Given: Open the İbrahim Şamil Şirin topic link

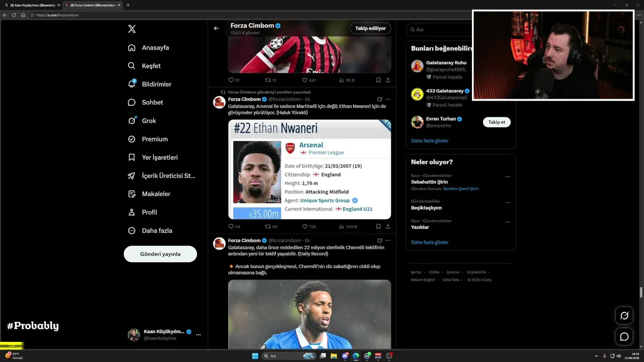Looking at the screenshot, I should pos(461,189).
